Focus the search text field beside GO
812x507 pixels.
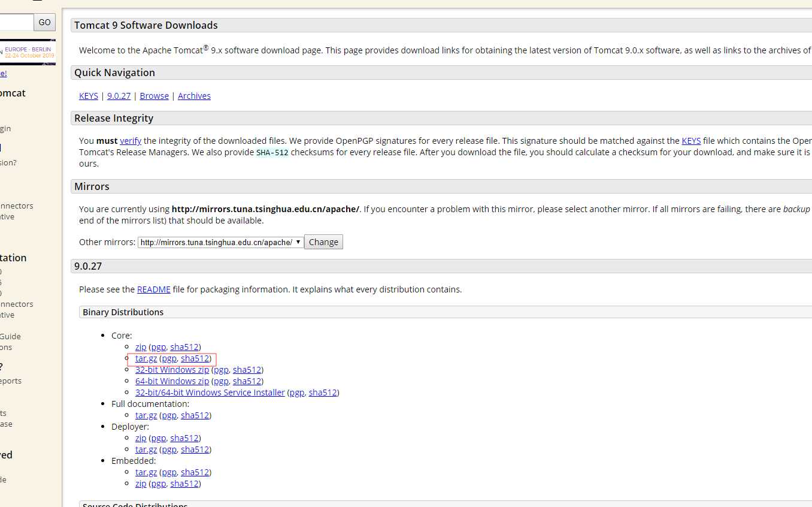tap(16, 22)
